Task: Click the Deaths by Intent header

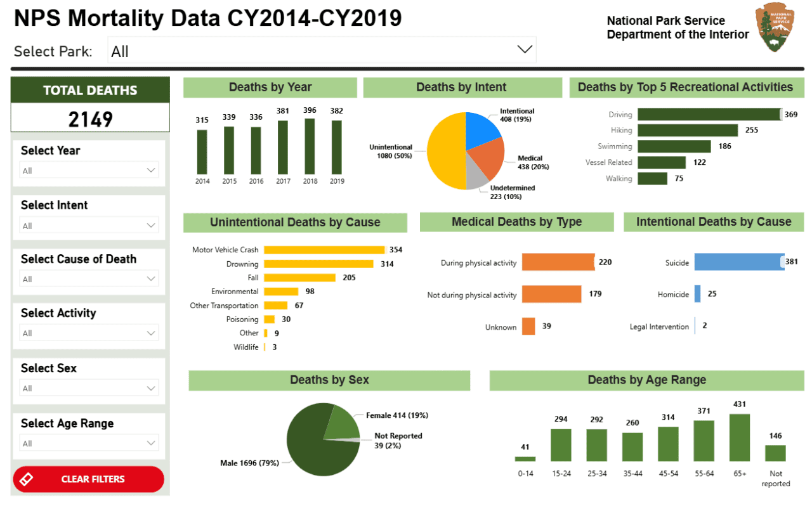Action: coord(461,87)
